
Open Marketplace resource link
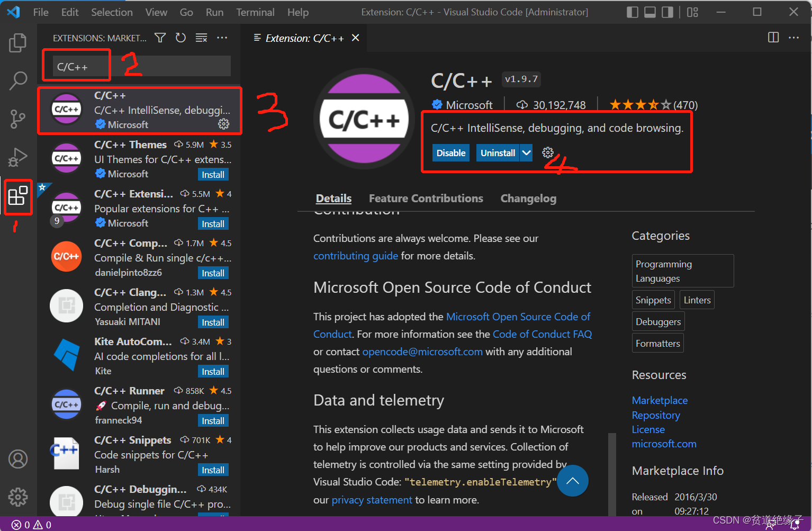point(660,400)
